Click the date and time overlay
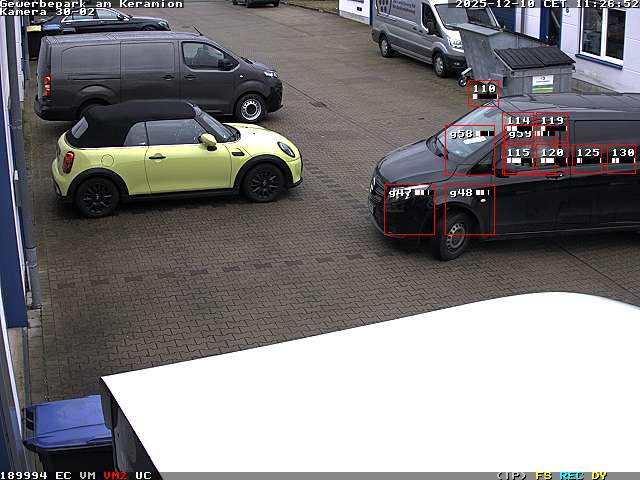This screenshot has height=480, width=640. point(546,4)
